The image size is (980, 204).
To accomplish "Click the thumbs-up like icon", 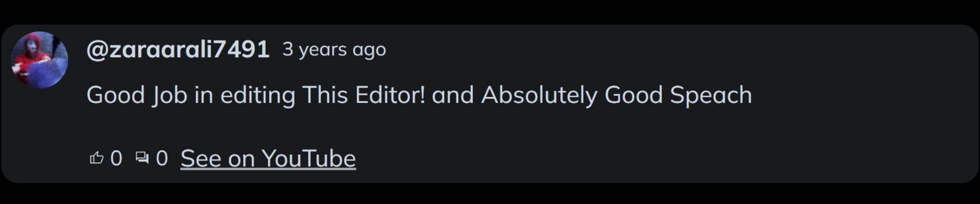I will (x=96, y=158).
